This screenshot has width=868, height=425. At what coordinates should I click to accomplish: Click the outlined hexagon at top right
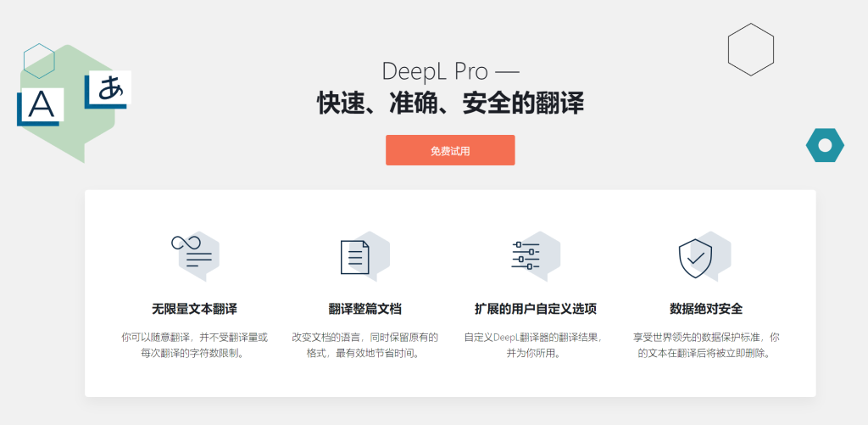(751, 49)
